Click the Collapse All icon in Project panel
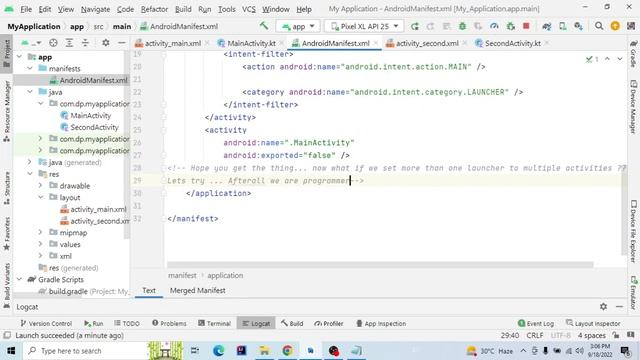This screenshot has height=360, width=640. point(85,43)
